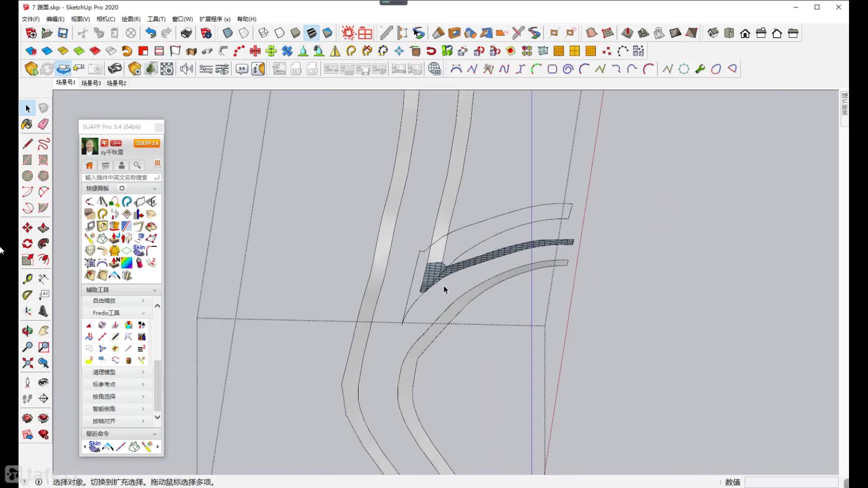This screenshot has height=488, width=868.
Task: Click the rainbow color gradient plugin icon
Action: 127,263
